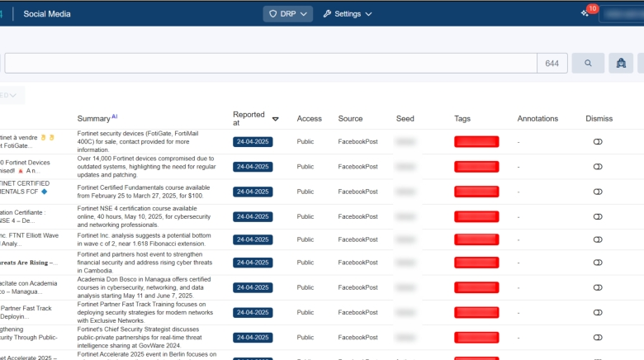Screen dimensions: 644x360
Task: Open post titled 'FINET CERTIFIED' fundamentals FCF
Action: (25, 187)
